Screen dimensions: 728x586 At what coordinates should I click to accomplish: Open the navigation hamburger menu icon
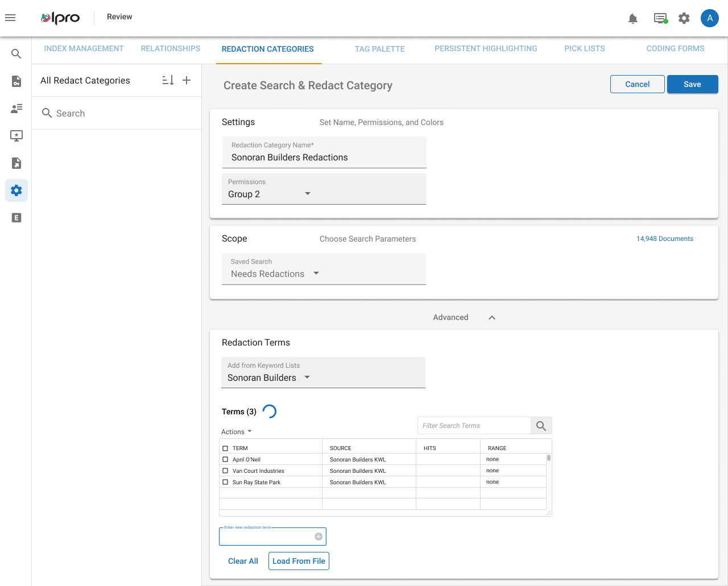point(10,18)
